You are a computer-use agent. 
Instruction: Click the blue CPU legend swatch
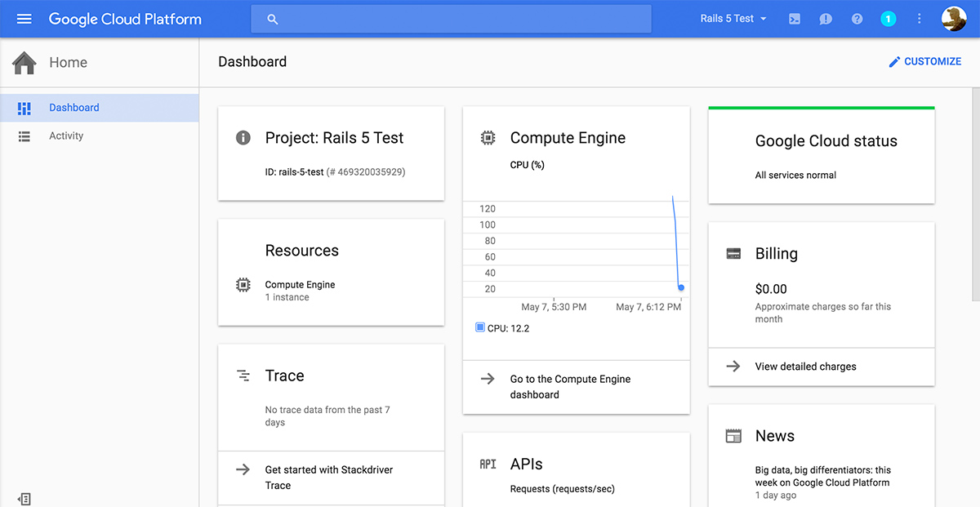coord(480,328)
